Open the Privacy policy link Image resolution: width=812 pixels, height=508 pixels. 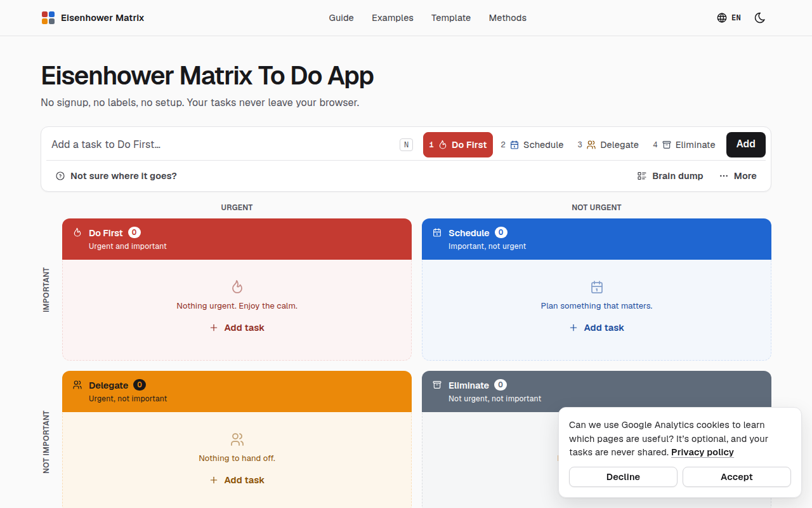pyautogui.click(x=702, y=452)
